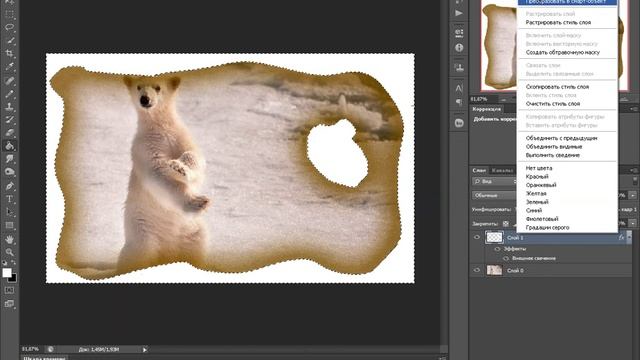
Task: Select the Zoom tool
Action: [x=9, y=252]
